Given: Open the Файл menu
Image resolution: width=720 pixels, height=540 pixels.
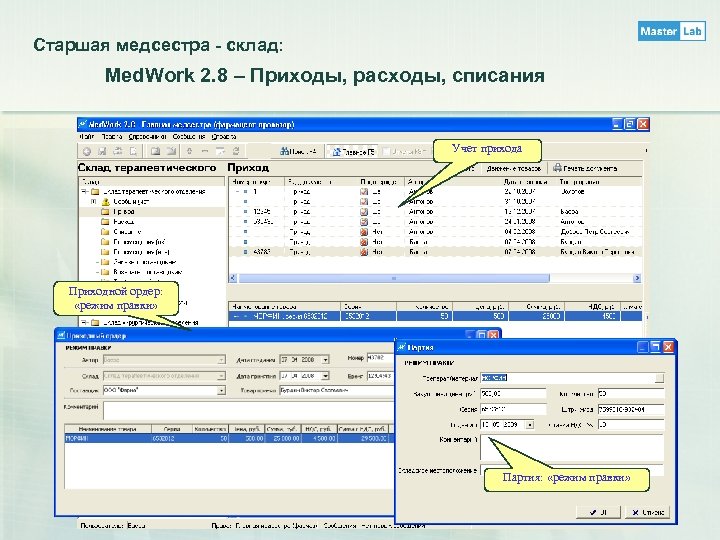Looking at the screenshot, I should pos(87,136).
